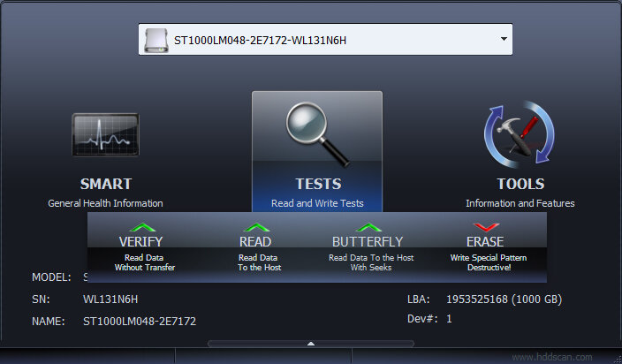Click 'Read Data Without Transfer' description
Screen dimensions: 622x364
pyautogui.click(x=144, y=262)
